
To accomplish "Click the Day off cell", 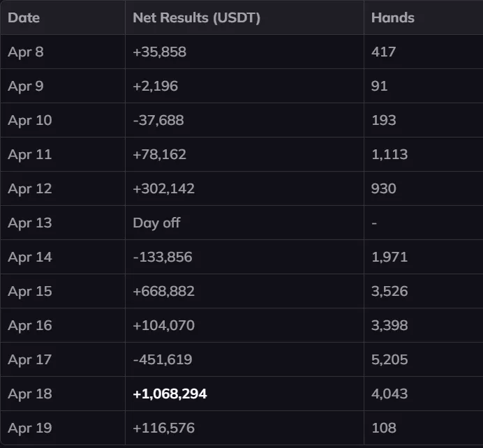I will 155,223.
